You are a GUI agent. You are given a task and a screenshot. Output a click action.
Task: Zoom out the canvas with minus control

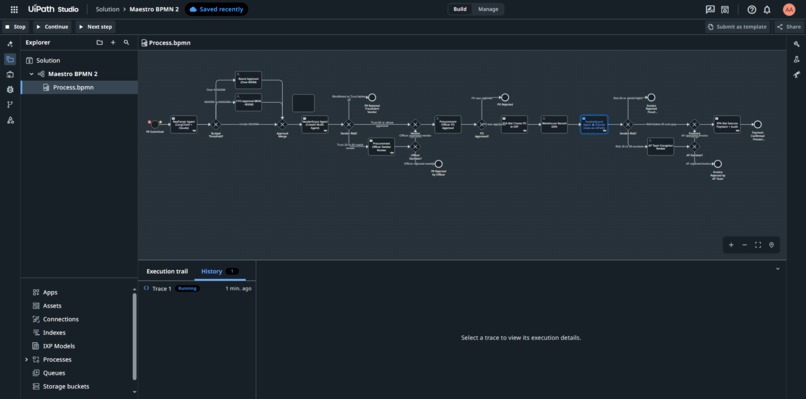coord(744,245)
